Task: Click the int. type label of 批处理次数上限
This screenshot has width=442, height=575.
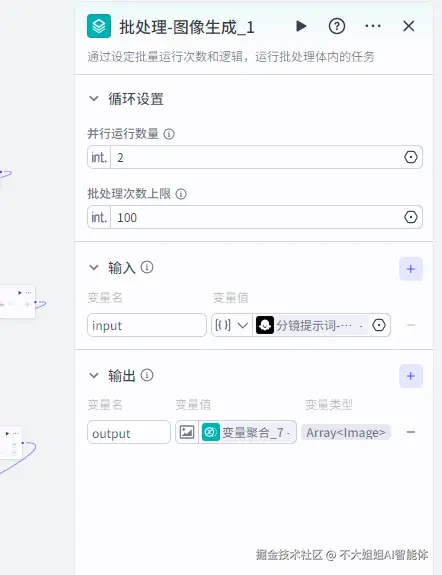Action: click(99, 217)
